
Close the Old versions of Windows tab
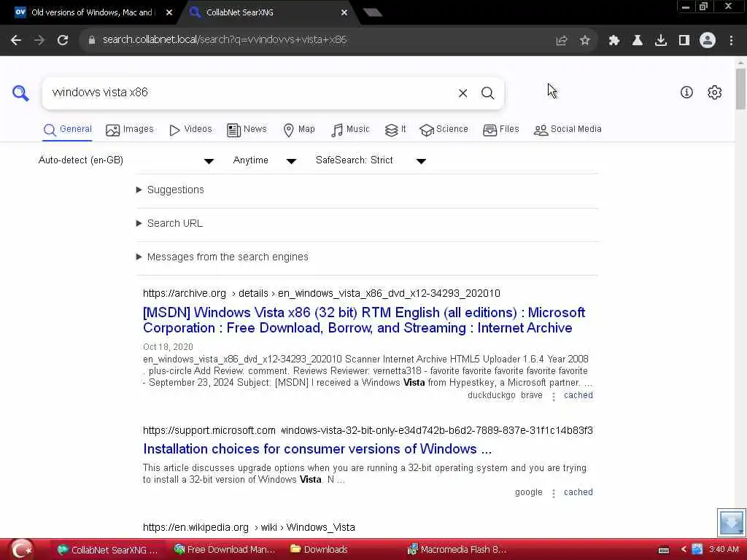coord(169,12)
